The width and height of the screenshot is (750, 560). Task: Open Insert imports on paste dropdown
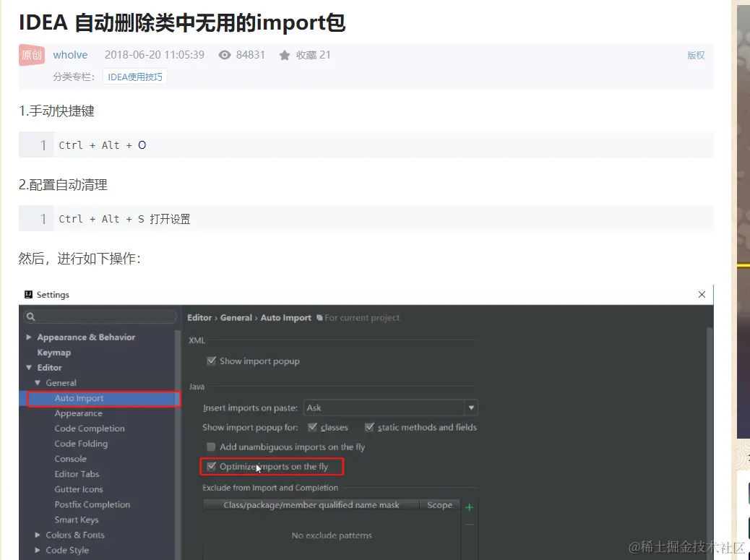(390, 408)
